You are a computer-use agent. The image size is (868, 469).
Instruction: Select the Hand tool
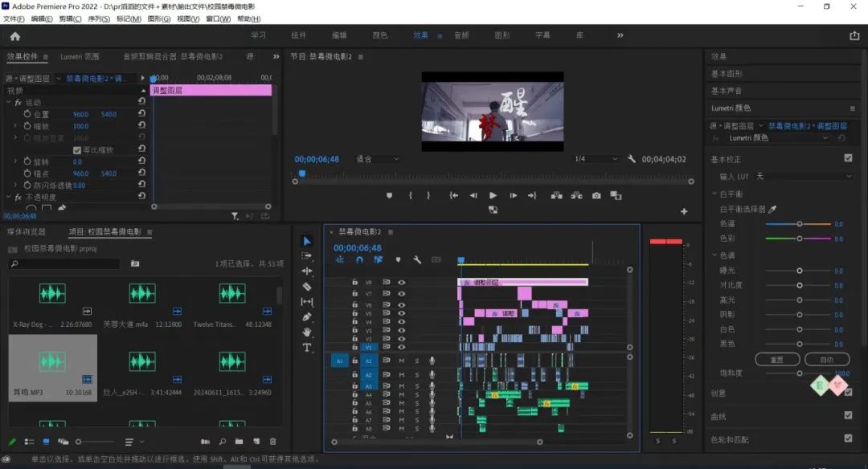[x=307, y=332]
